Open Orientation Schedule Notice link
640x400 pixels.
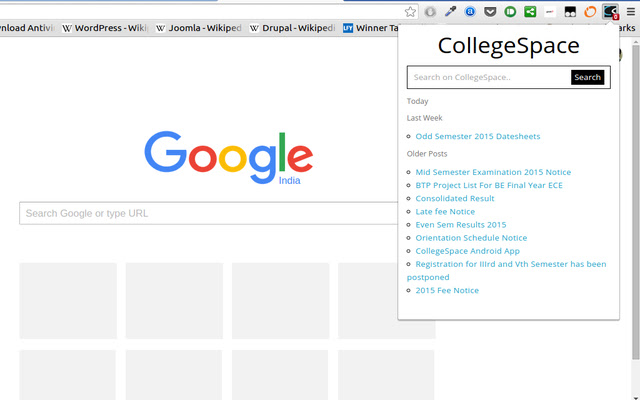[471, 238]
